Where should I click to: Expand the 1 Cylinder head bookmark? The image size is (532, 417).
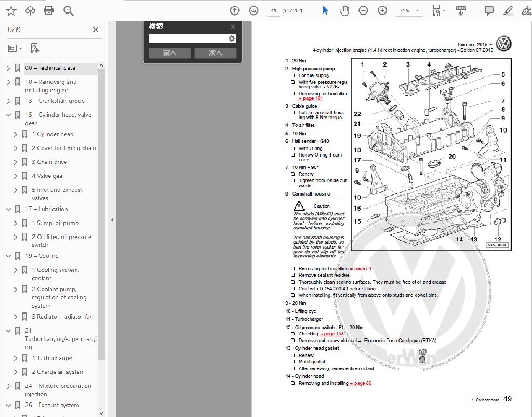[15, 134]
